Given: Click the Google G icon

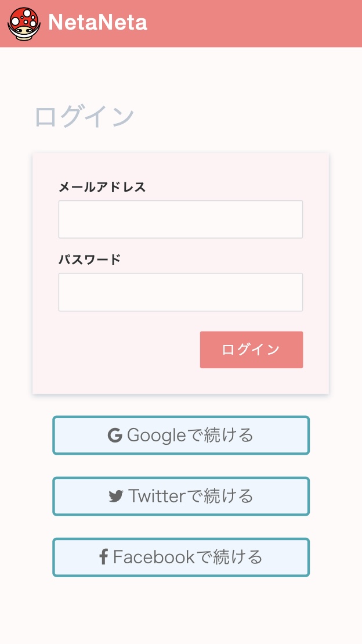Looking at the screenshot, I should click(115, 436).
